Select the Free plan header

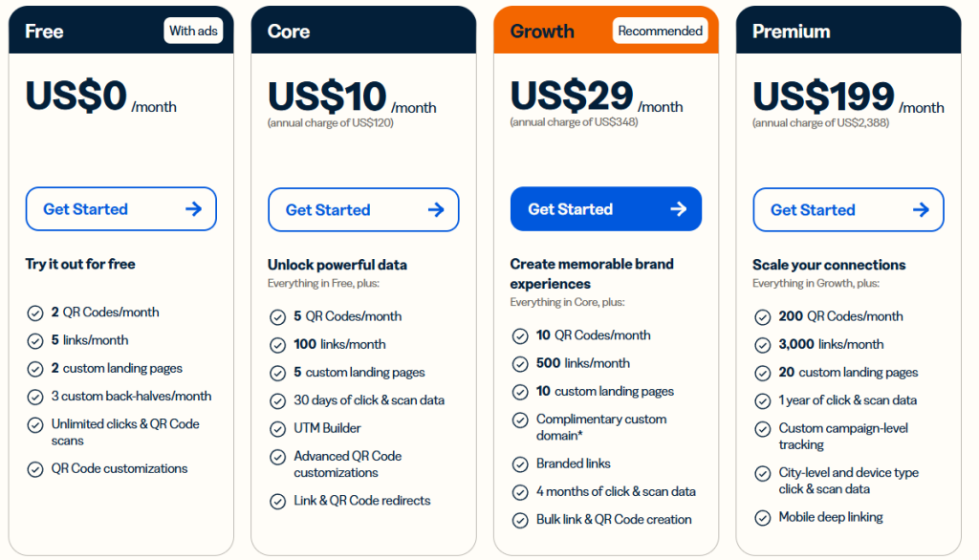[45, 32]
